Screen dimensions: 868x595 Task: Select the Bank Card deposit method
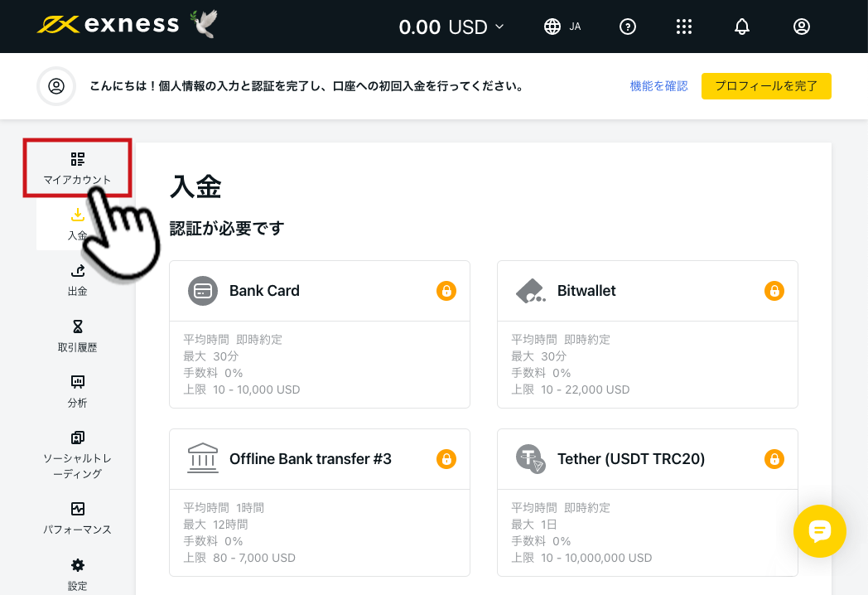[x=320, y=334]
